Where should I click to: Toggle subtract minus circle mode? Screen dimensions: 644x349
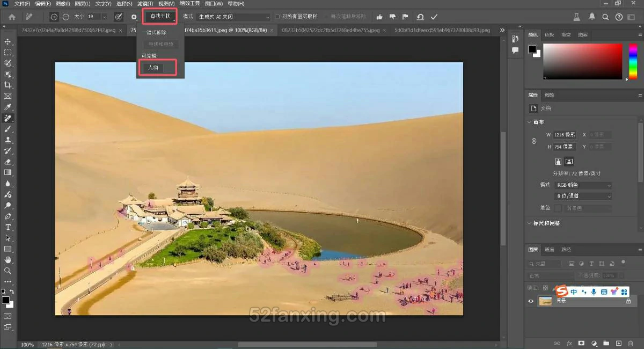tap(65, 17)
